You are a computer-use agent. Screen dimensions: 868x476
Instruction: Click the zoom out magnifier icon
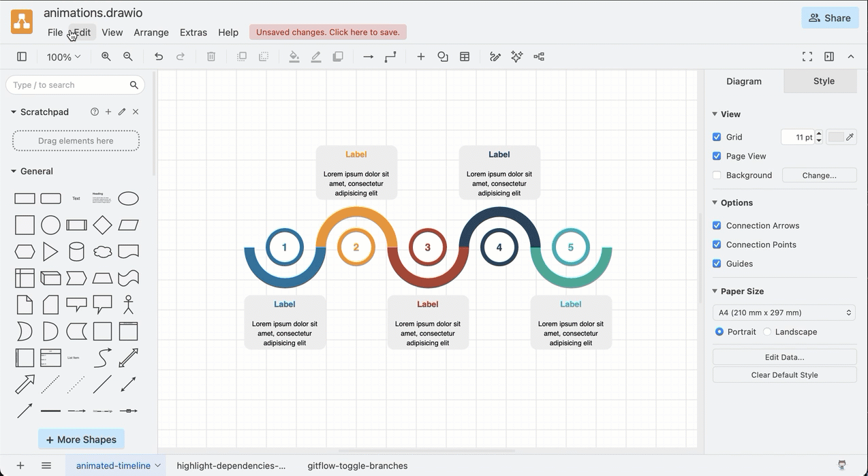pyautogui.click(x=128, y=57)
